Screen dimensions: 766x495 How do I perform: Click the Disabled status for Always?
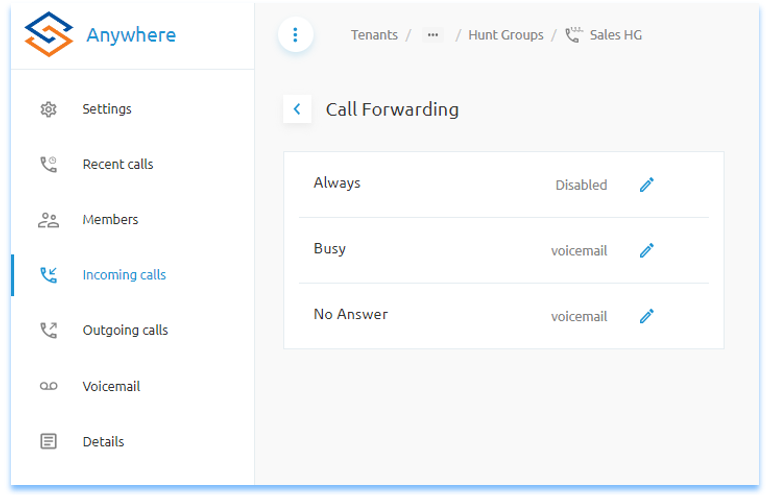coord(581,185)
